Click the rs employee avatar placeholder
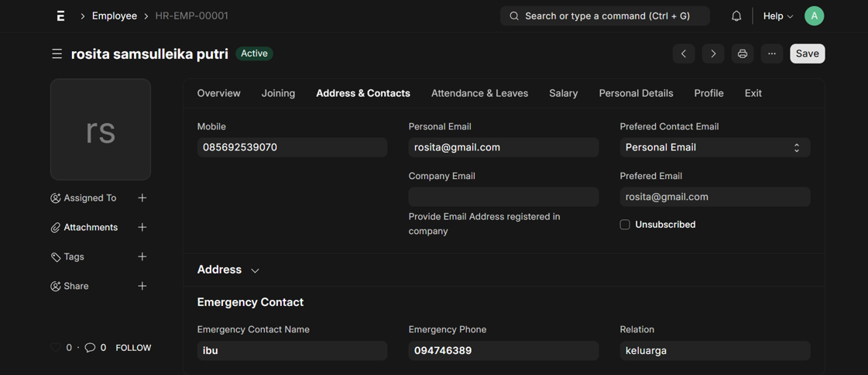This screenshot has width=868, height=375. point(101,129)
